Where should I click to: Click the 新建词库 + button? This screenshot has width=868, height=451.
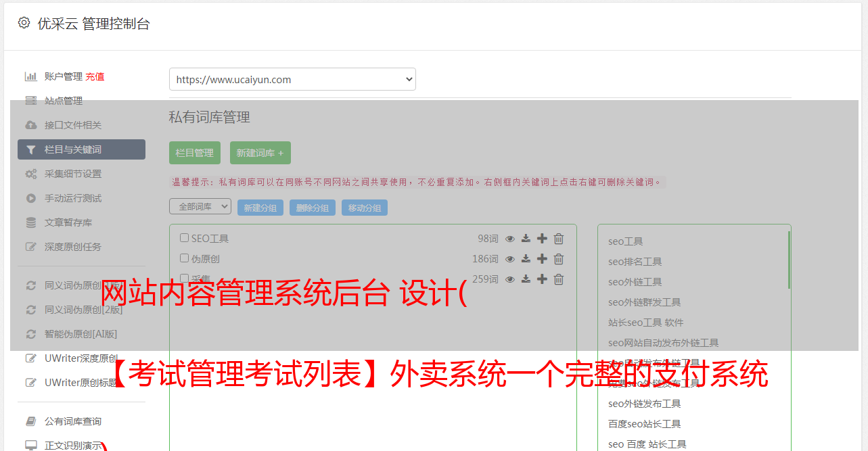click(x=260, y=153)
